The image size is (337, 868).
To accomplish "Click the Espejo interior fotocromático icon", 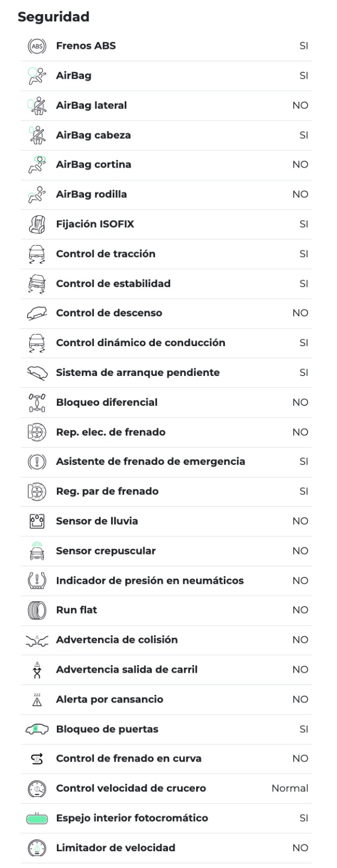I will 37,819.
